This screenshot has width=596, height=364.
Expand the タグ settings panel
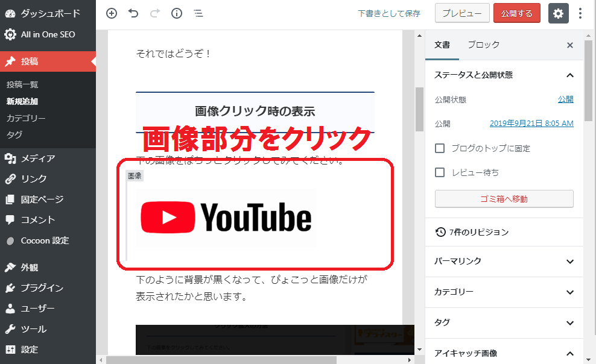[504, 323]
